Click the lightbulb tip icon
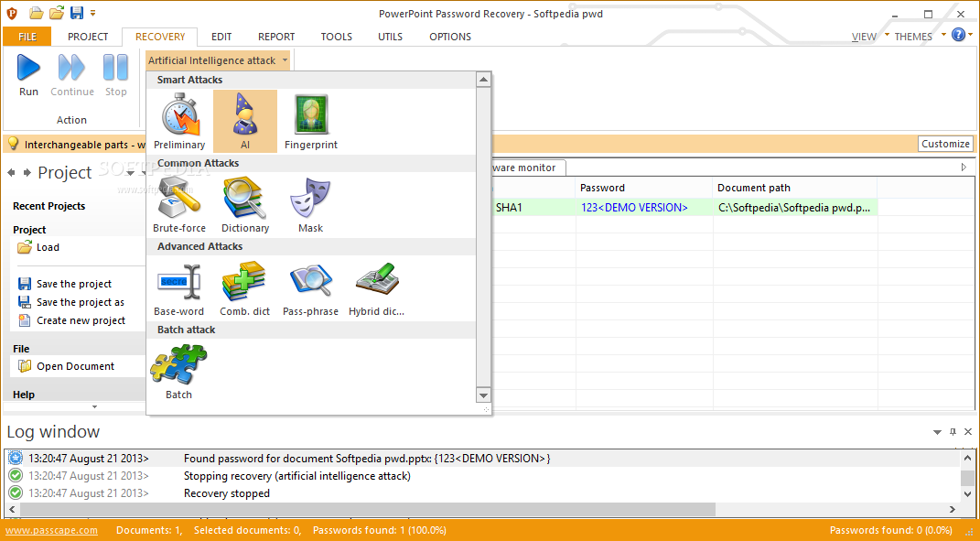This screenshot has height=541, width=980. point(13,144)
